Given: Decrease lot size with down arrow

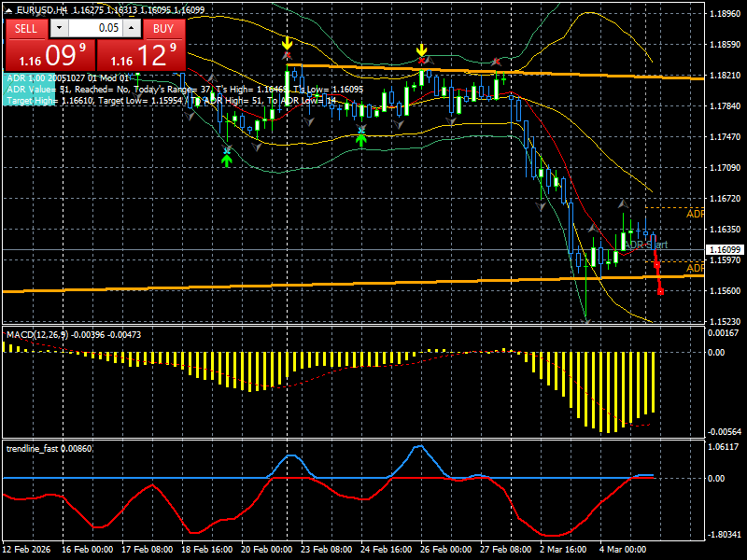Looking at the screenshot, I should click(59, 28).
